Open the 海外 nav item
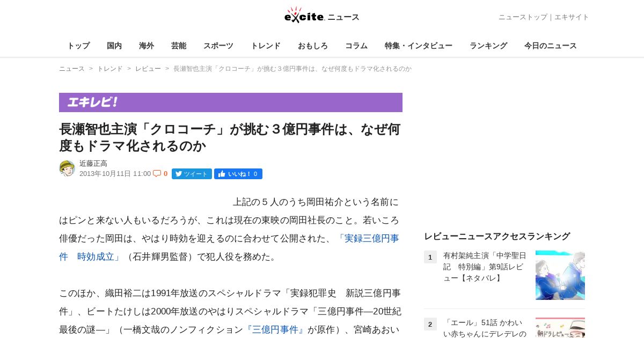Viewport: 644px width, 338px height. point(147,46)
